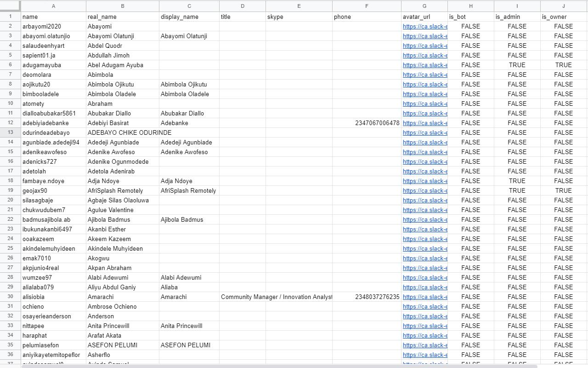
Task: Select cell 'dialloabubakar5861'
Action: click(53, 113)
